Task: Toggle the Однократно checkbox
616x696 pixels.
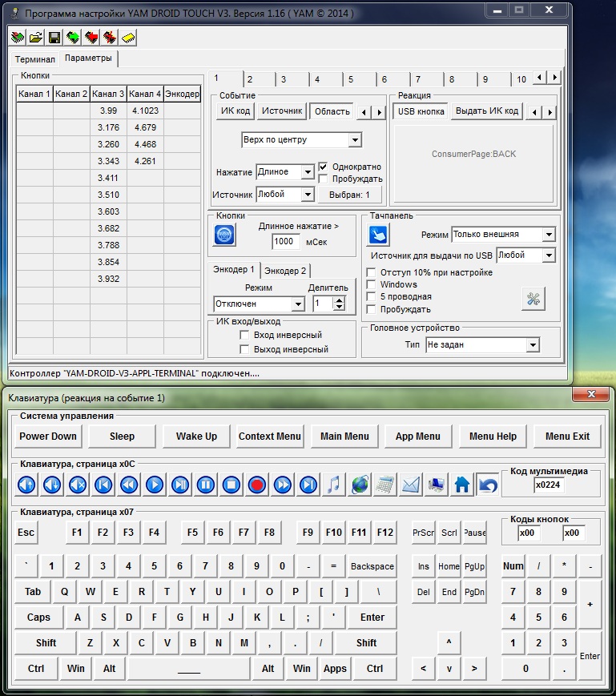Action: (x=324, y=167)
